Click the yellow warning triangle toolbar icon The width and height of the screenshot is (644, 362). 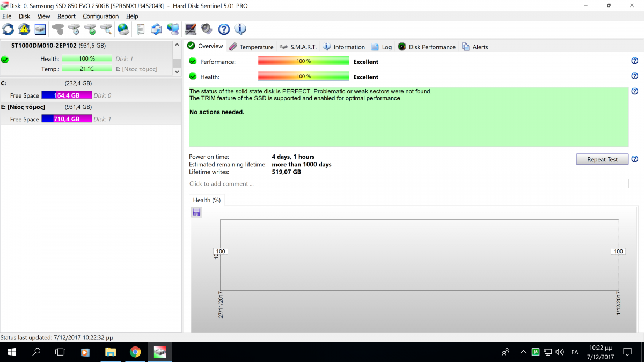point(24,29)
